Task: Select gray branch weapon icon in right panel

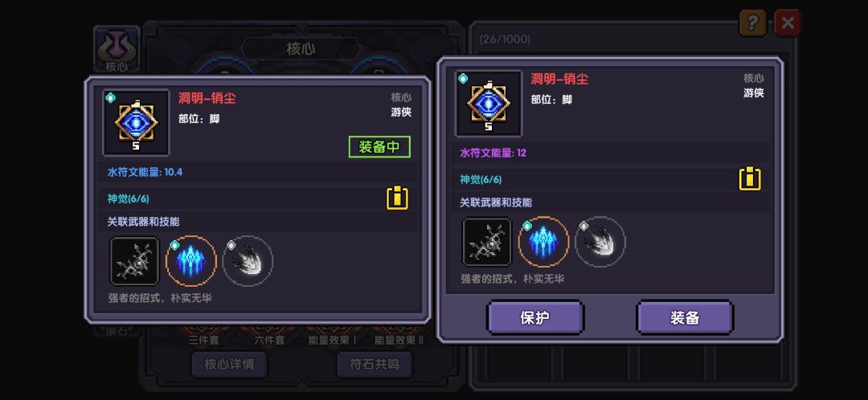Action: point(487,242)
